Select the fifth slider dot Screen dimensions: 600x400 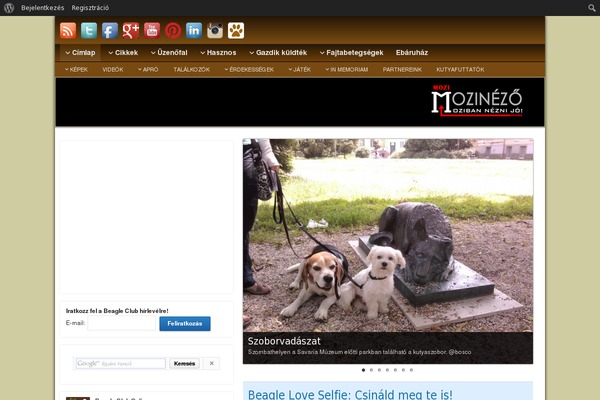[x=395, y=370]
